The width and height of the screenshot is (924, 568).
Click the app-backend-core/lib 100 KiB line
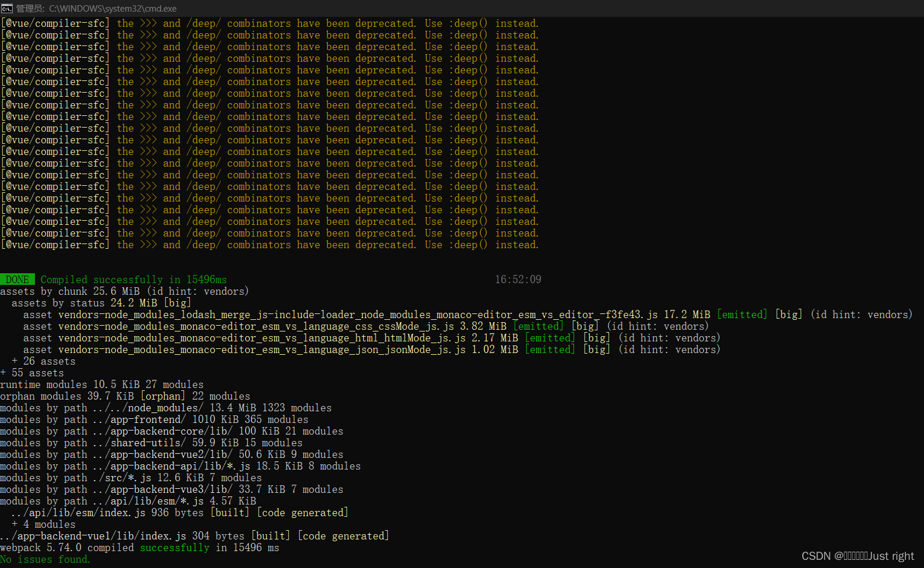pyautogui.click(x=172, y=431)
